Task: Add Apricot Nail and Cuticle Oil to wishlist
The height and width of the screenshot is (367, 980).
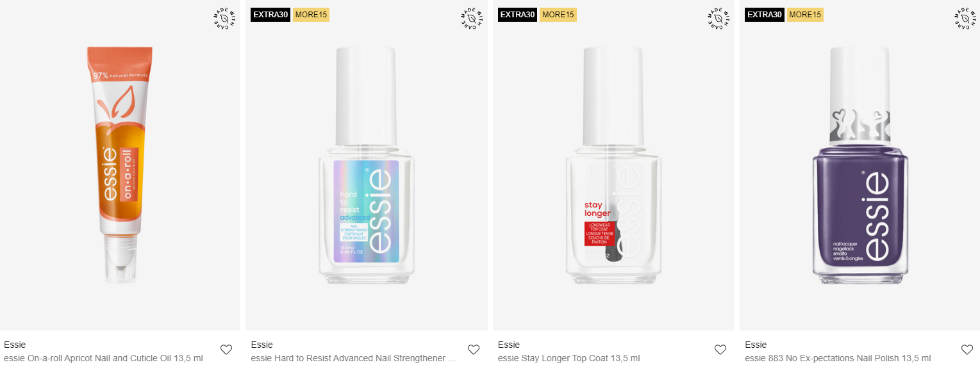Action: pos(226,350)
